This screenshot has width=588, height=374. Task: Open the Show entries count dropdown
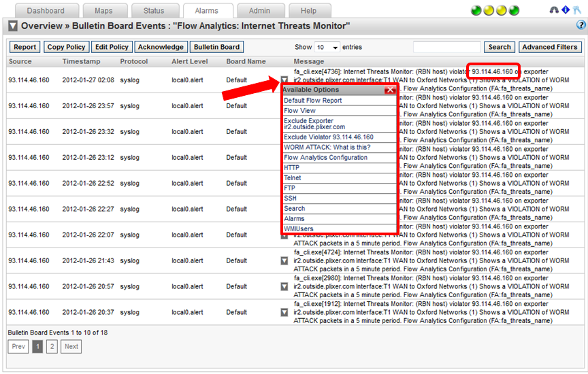(327, 48)
